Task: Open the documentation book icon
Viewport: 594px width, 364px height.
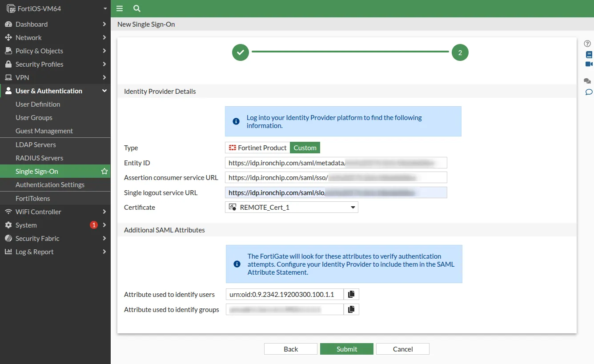Action: (x=589, y=55)
